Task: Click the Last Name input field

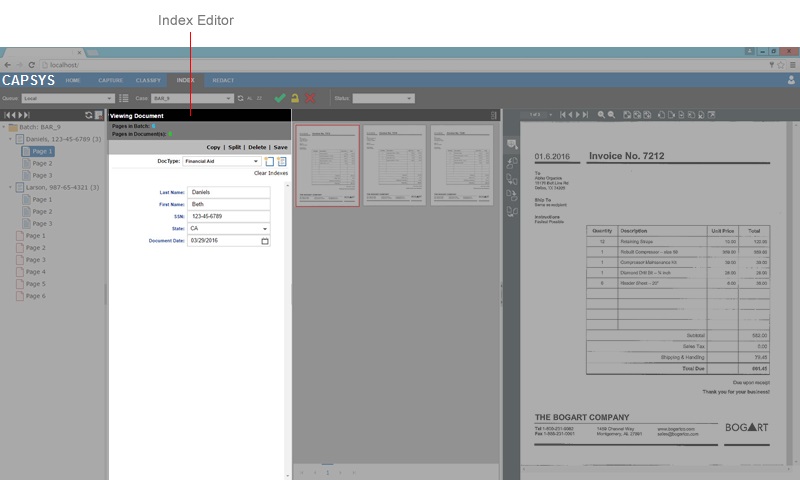Action: tap(229, 191)
